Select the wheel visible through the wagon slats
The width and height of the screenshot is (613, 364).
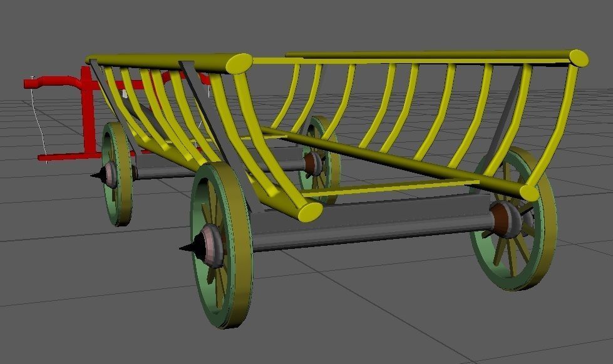[x=319, y=160]
